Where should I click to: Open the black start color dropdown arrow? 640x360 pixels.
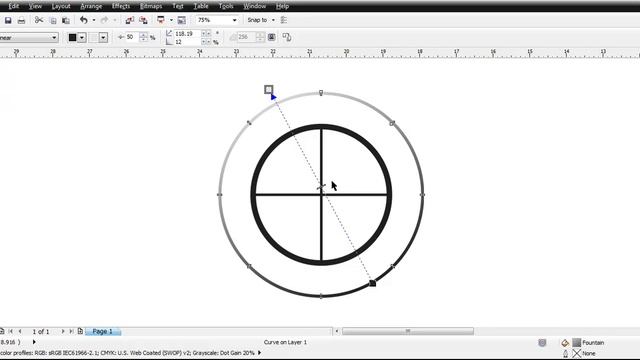[x=82, y=38]
